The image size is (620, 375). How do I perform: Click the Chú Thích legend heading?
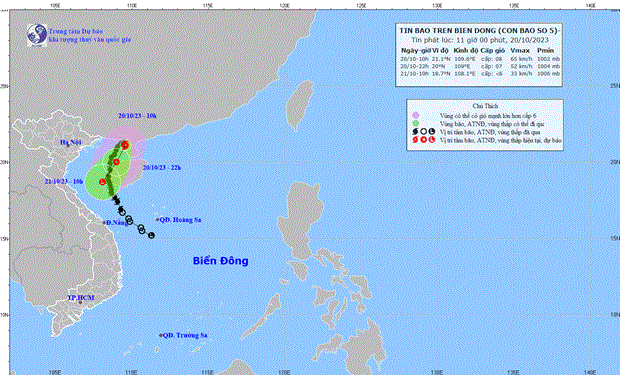(x=485, y=106)
